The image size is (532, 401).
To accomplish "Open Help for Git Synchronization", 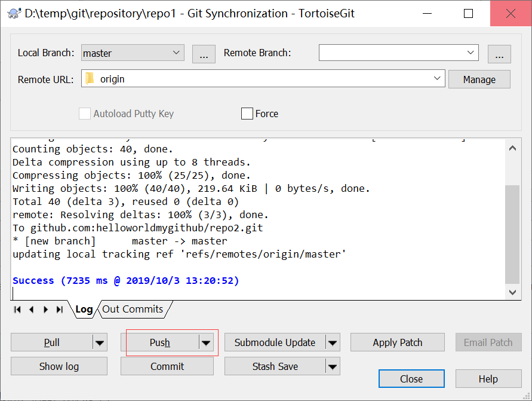I will click(x=488, y=378).
